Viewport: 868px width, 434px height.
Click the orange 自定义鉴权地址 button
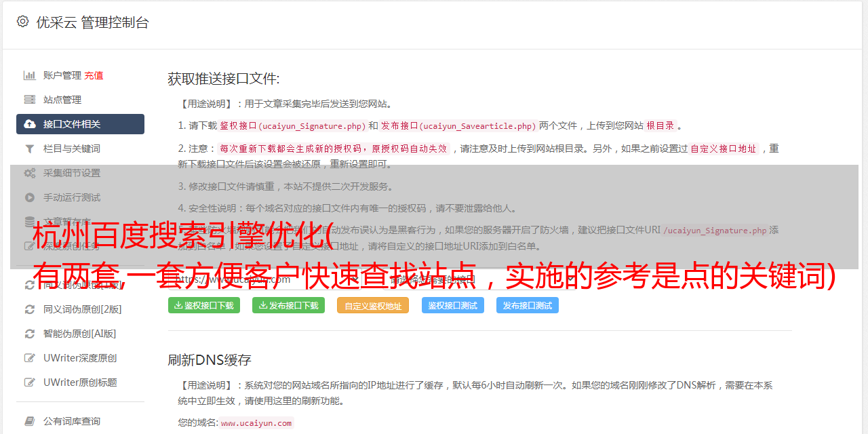tap(373, 305)
